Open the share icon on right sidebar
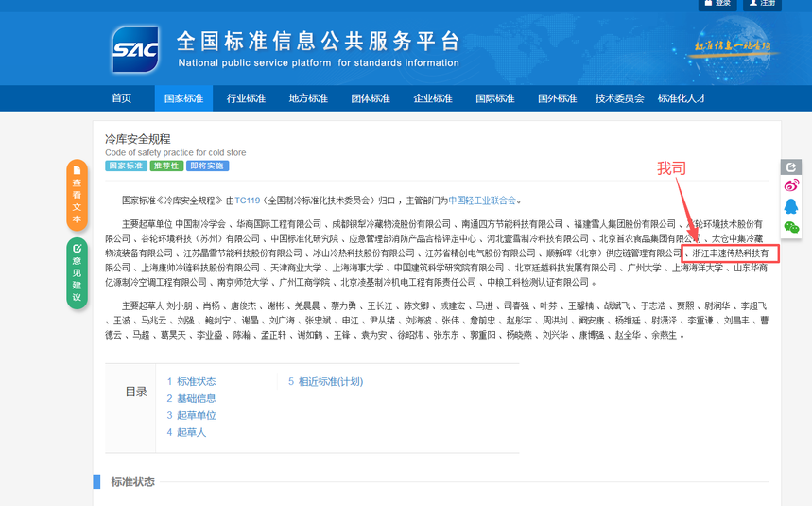Viewport: 812px width, 506px height. [791, 166]
